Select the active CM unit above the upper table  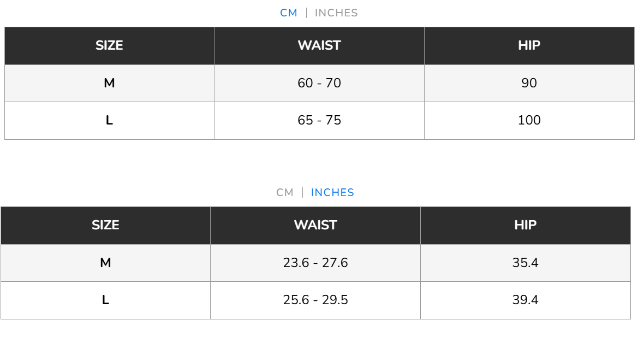(289, 13)
